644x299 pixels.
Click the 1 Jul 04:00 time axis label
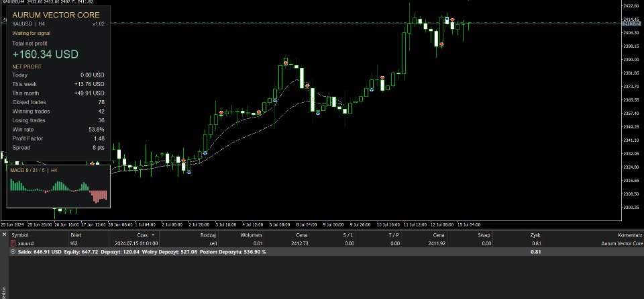pyautogui.click(x=146, y=224)
